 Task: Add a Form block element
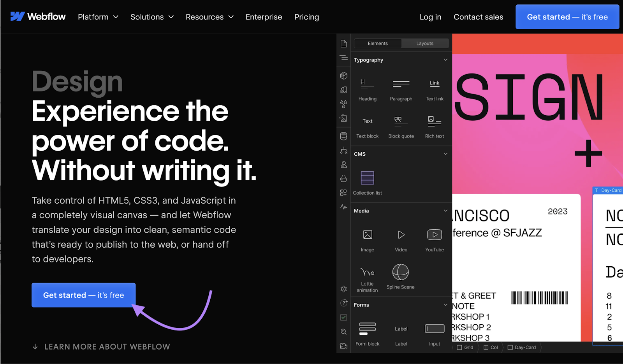click(x=367, y=334)
